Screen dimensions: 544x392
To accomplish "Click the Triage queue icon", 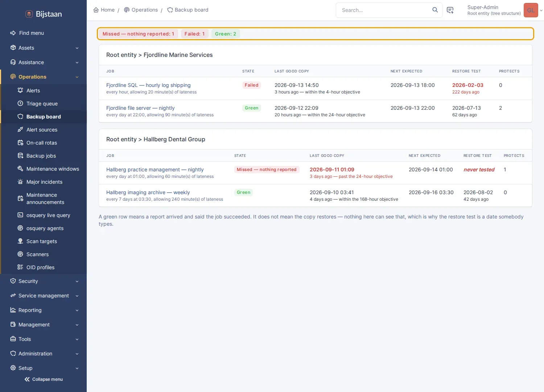I will tap(20, 103).
